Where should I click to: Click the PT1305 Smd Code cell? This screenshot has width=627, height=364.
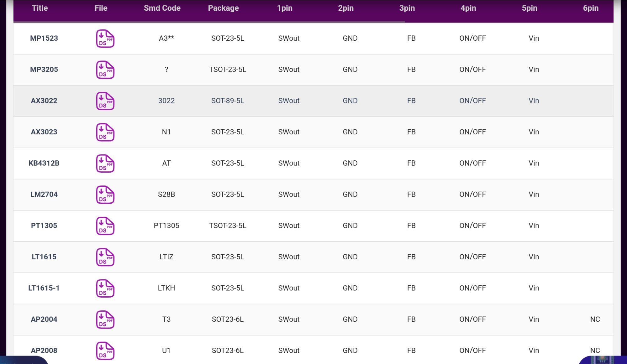(x=166, y=226)
